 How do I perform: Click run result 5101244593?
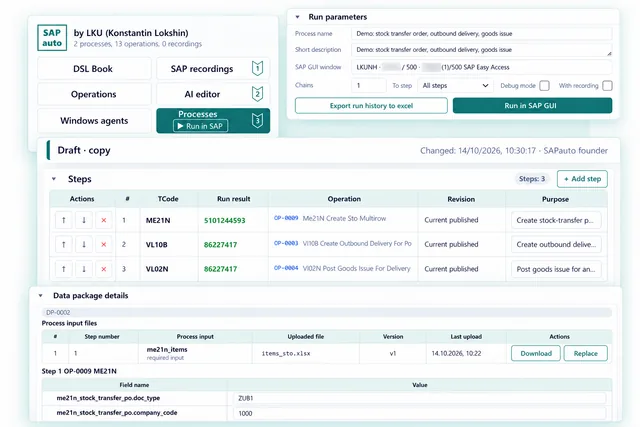[224, 220]
